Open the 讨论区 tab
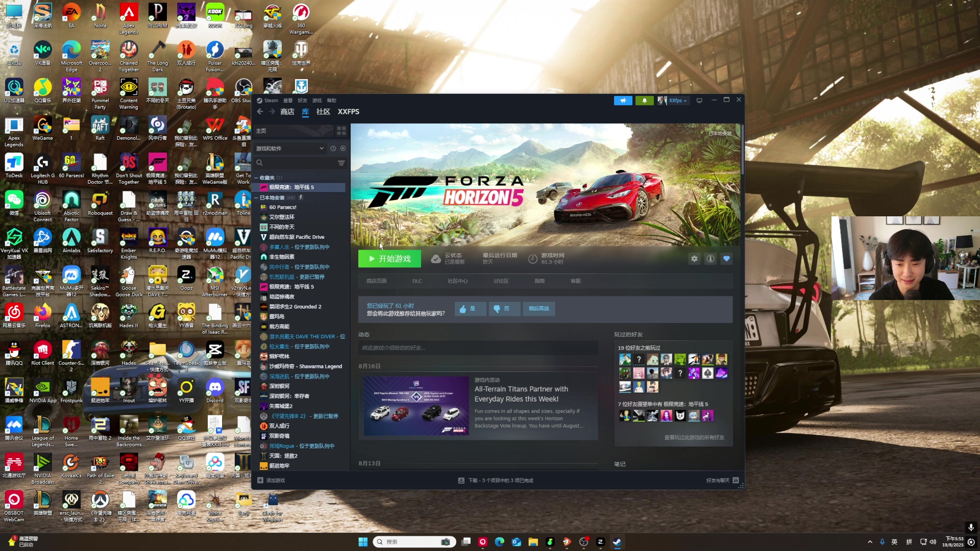The image size is (980, 551). click(501, 281)
